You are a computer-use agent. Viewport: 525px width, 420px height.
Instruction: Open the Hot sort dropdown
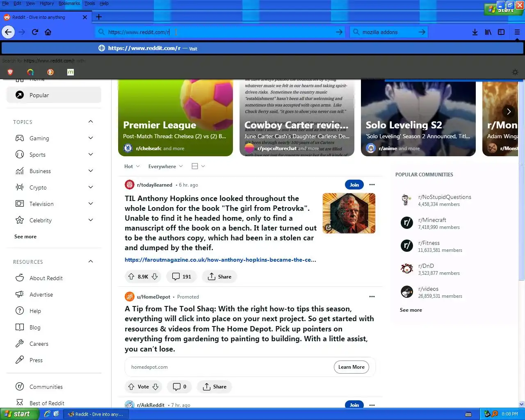click(132, 167)
